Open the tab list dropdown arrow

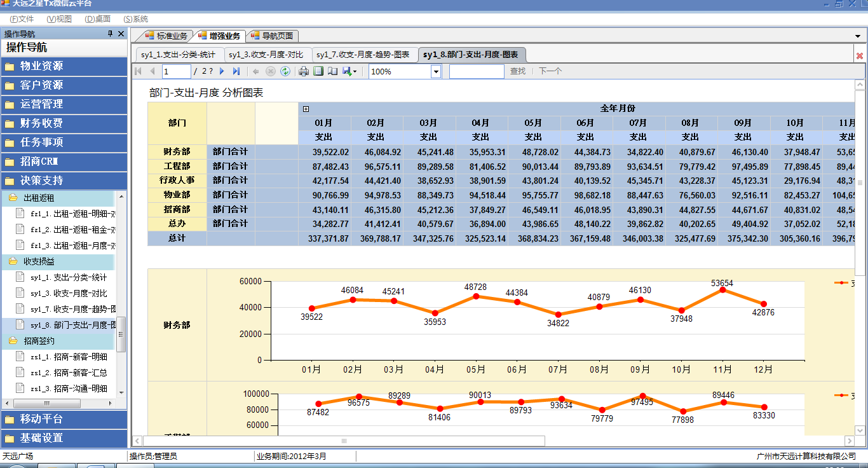point(858,36)
